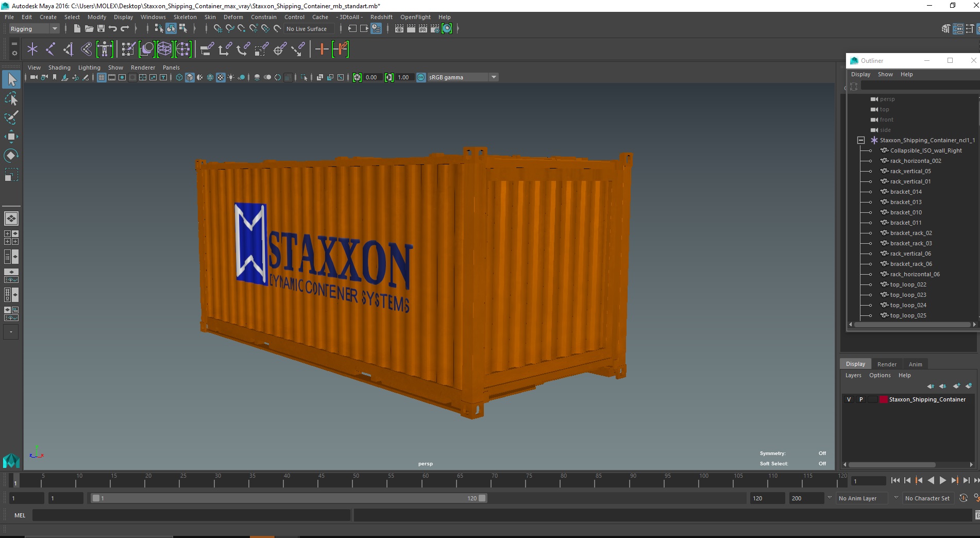980x538 pixels.
Task: Select top_loop_022 in the Outliner
Action: point(908,284)
